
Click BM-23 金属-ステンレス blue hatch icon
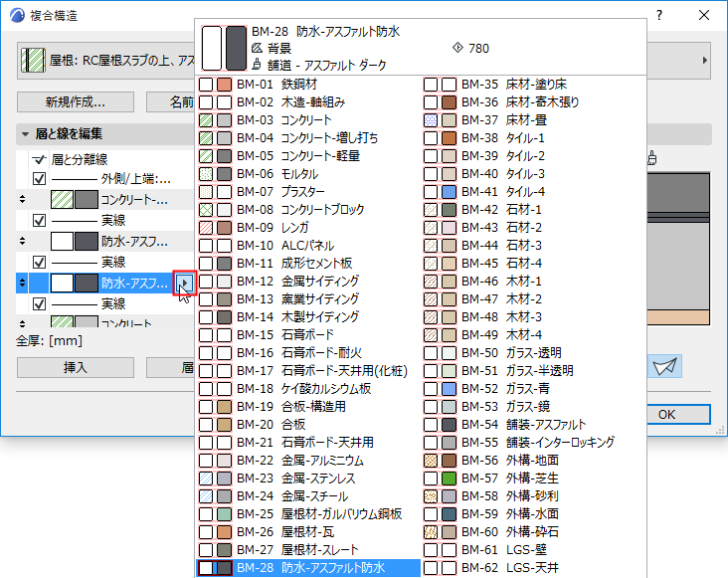(206, 479)
